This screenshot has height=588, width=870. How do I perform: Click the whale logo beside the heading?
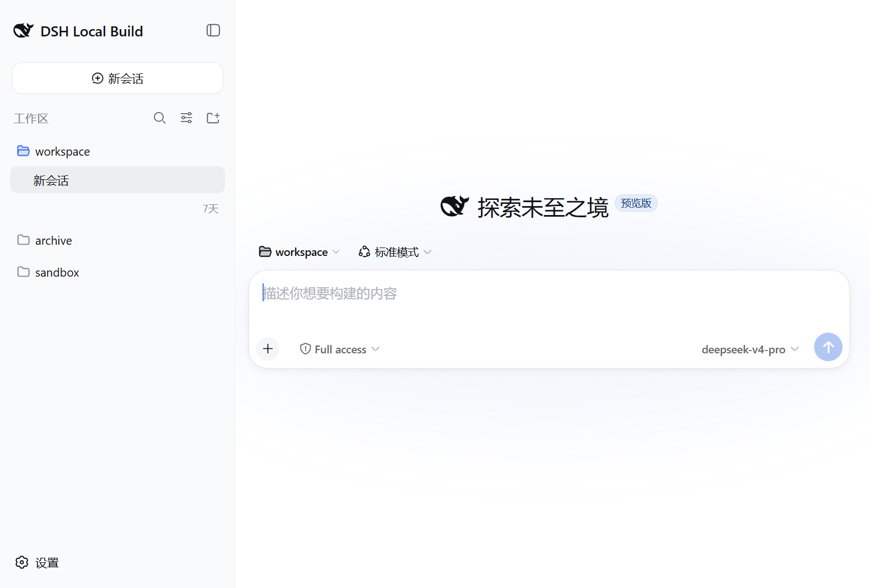point(455,207)
